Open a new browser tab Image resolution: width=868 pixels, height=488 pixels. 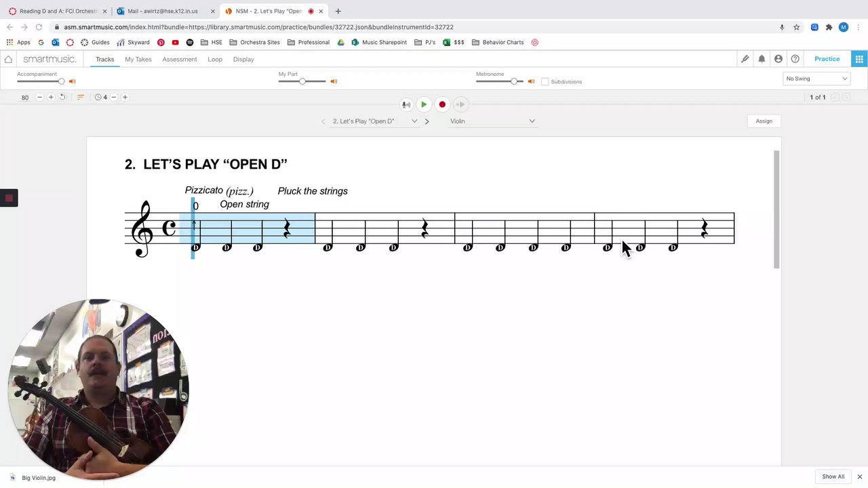[x=338, y=11]
